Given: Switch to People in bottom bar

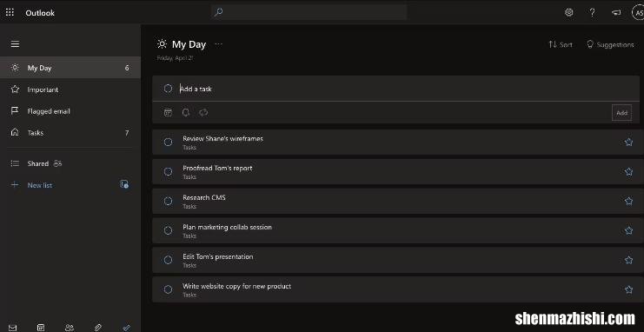Looking at the screenshot, I should (70, 328).
